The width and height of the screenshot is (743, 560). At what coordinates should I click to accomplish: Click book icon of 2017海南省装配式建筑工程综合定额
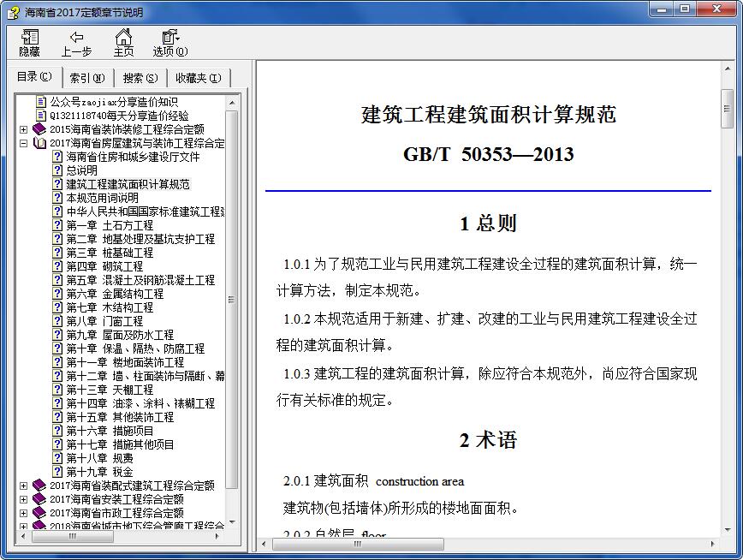(39, 486)
